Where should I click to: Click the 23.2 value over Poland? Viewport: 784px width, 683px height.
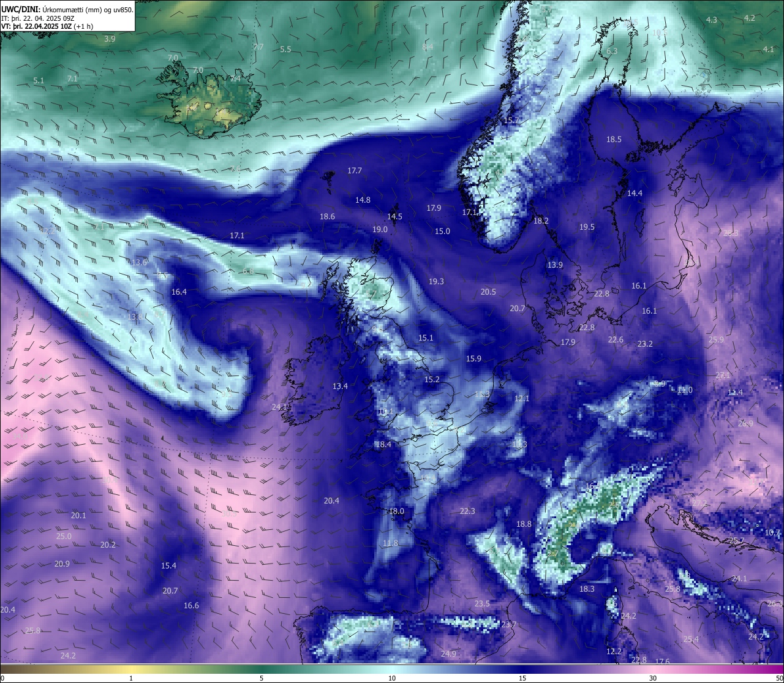click(x=645, y=344)
